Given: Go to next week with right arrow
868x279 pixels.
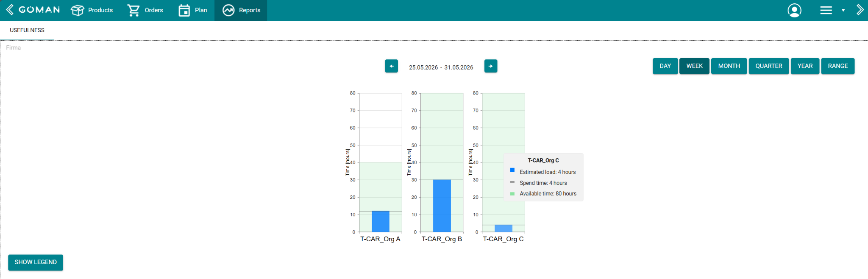Looking at the screenshot, I should click(491, 66).
